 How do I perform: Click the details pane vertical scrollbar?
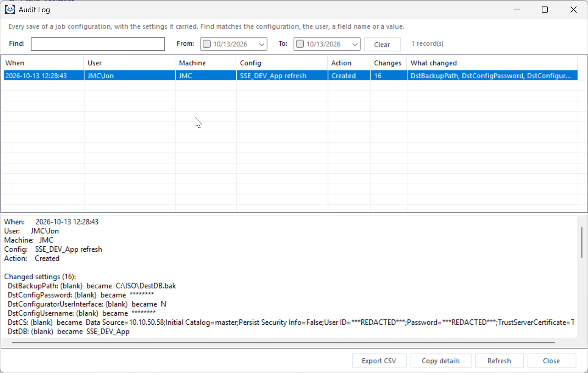click(582, 242)
